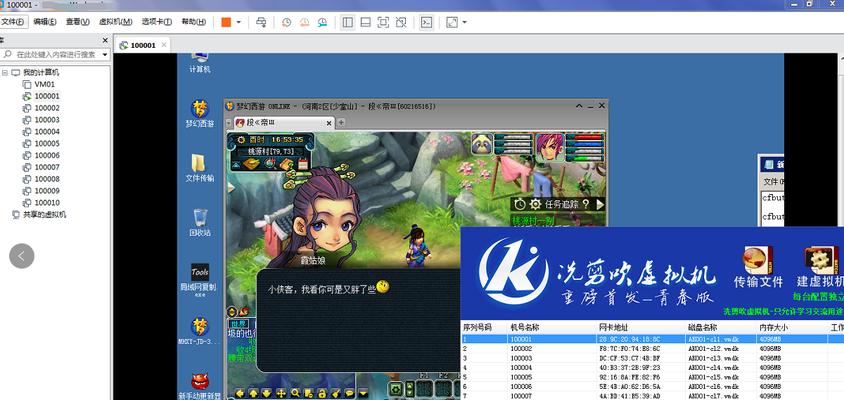The image size is (844, 400).
Task: Open the power options dropdown arrow
Action: pyautogui.click(x=238, y=22)
